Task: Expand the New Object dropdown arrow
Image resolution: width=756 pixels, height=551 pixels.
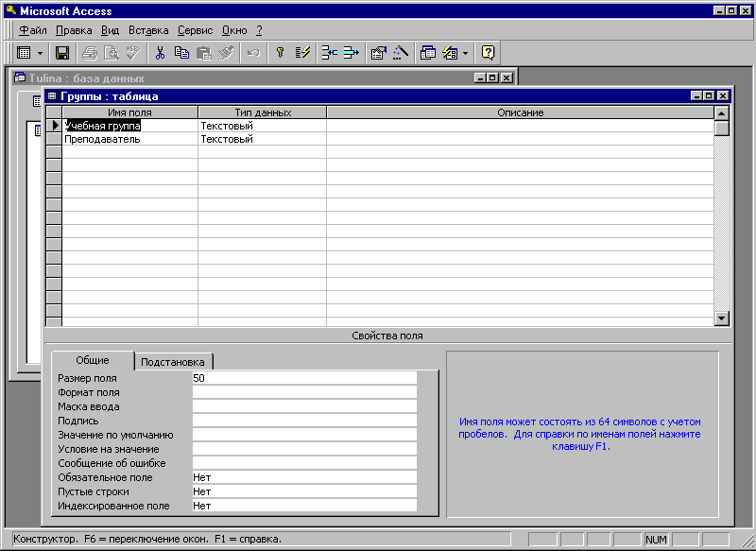Action: pos(465,53)
